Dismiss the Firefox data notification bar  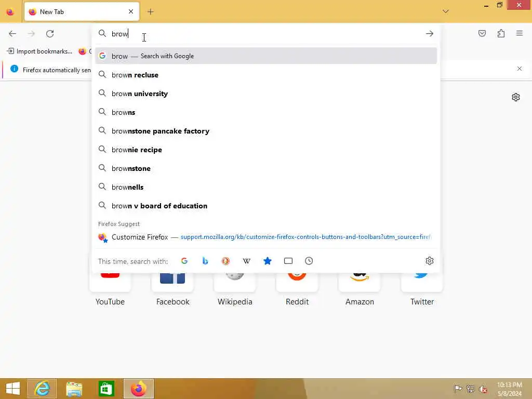click(519, 69)
